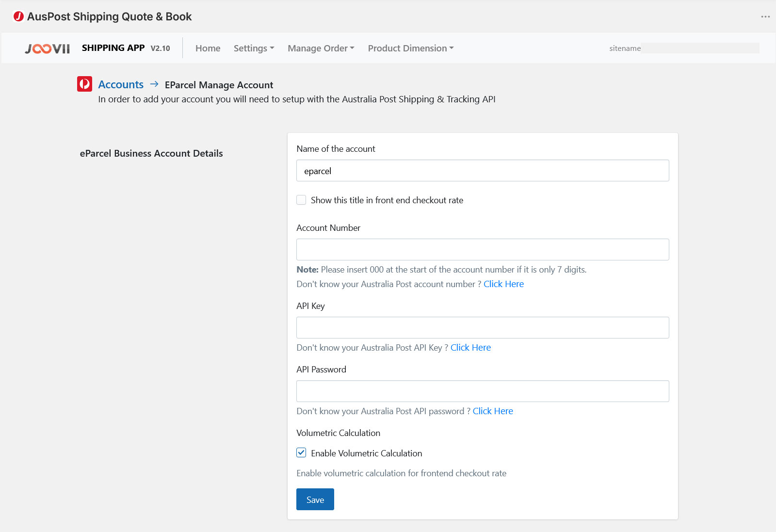Enable Show this title in checkout checkbox
The width and height of the screenshot is (776, 532).
pos(301,200)
